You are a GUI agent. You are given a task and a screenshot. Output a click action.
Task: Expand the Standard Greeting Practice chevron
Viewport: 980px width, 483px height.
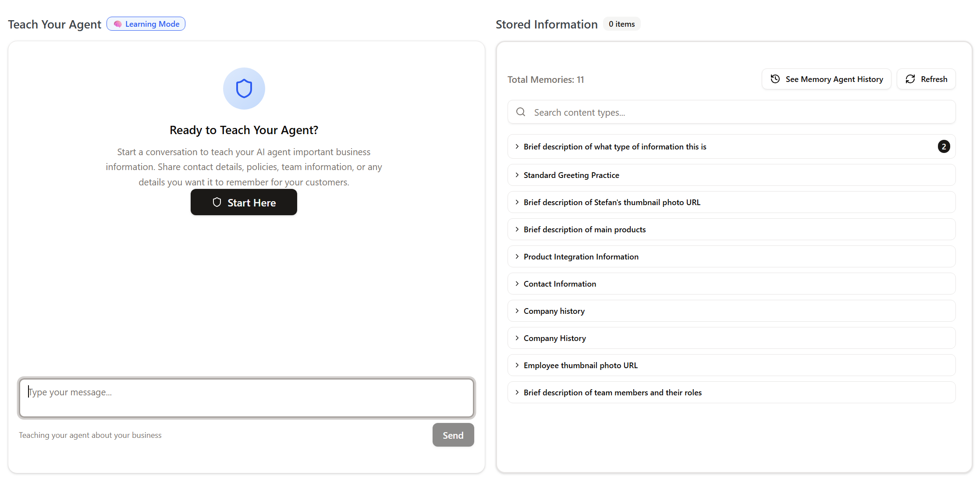point(517,175)
